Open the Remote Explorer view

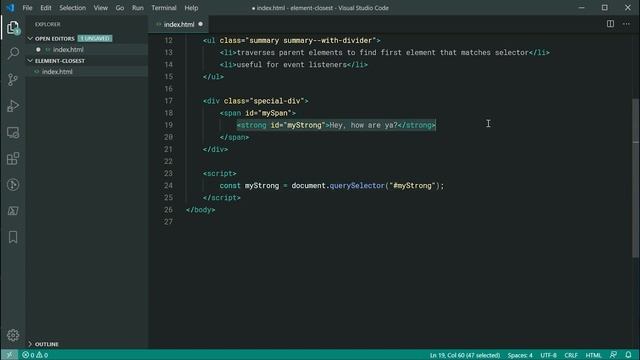pos(13,132)
